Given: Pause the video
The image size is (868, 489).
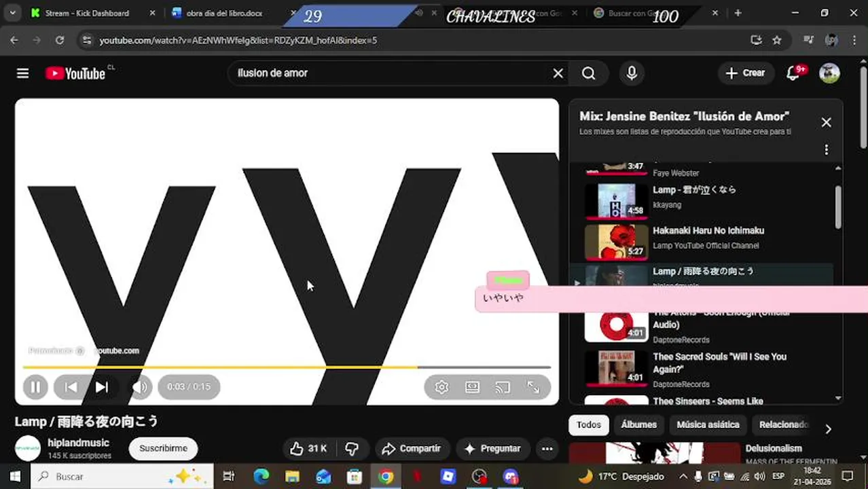Looking at the screenshot, I should [x=35, y=387].
